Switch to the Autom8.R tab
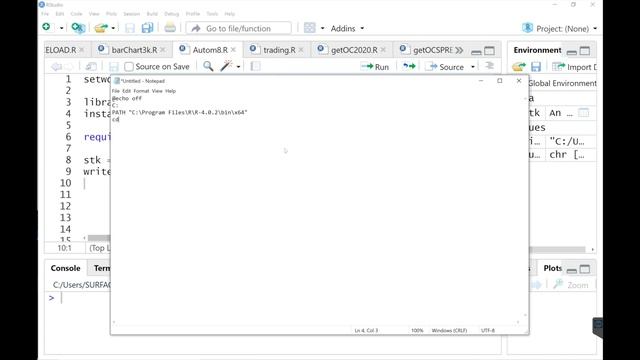 pyautogui.click(x=210, y=50)
